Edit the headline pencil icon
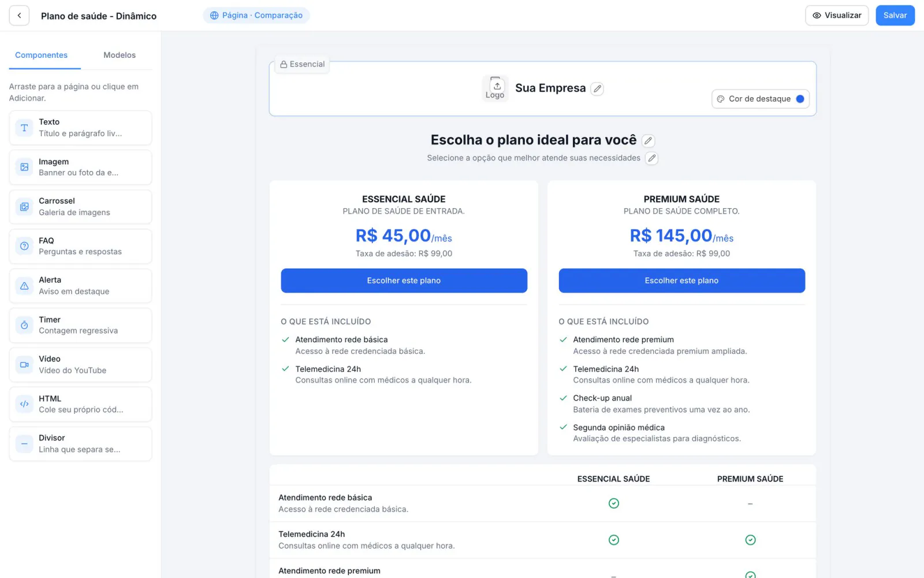Image resolution: width=924 pixels, height=578 pixels. [648, 140]
